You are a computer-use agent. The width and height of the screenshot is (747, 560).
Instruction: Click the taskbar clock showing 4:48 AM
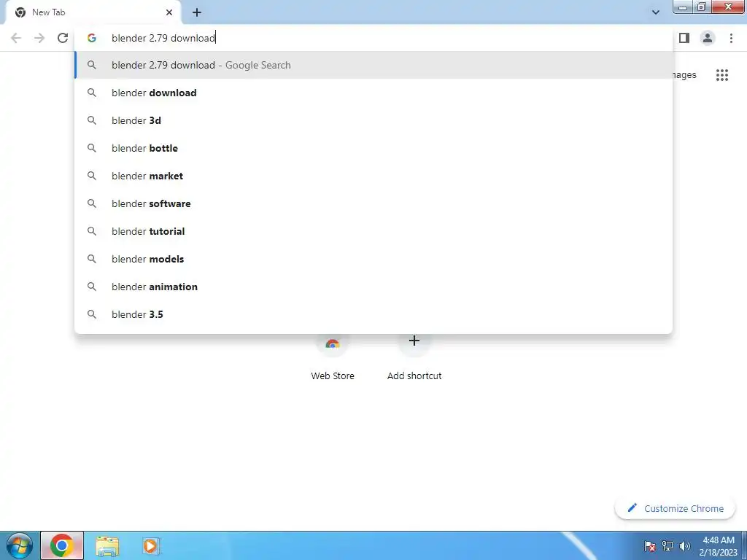(x=719, y=546)
